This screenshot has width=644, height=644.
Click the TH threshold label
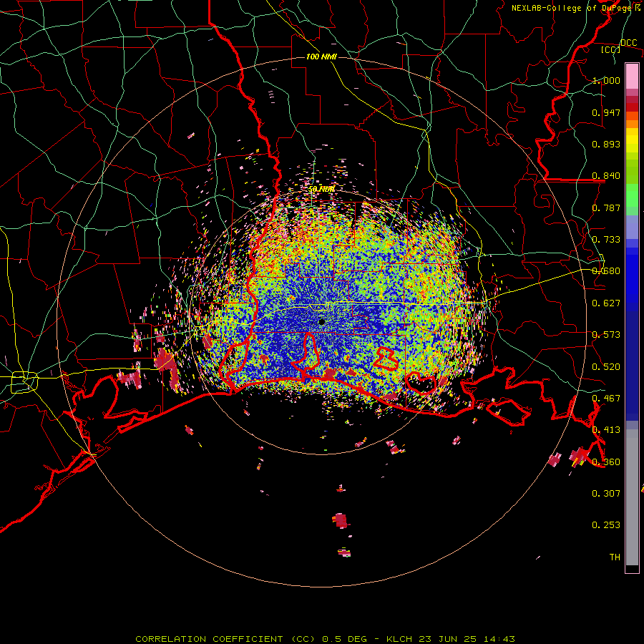615,557
